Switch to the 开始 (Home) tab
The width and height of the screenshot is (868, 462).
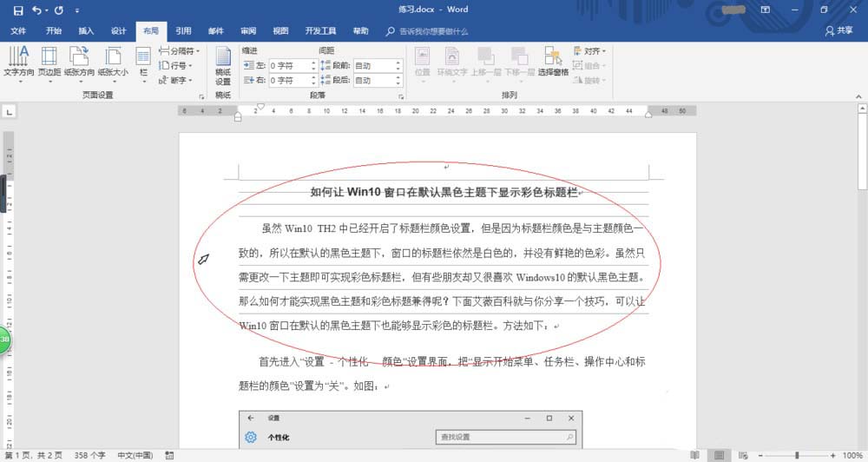[54, 31]
